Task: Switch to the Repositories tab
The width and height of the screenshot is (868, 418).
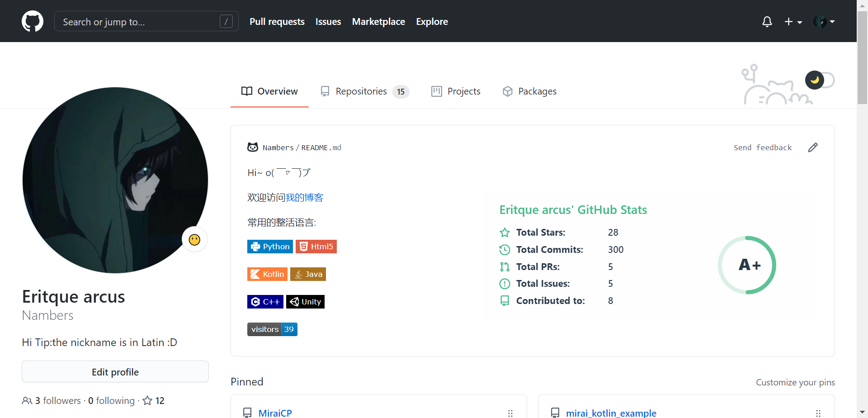Action: point(361,91)
